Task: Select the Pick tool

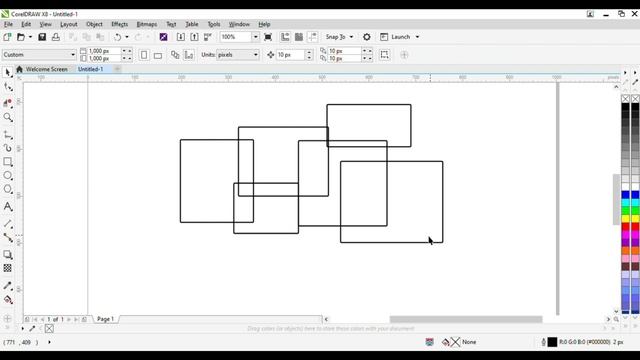Action: (7, 73)
